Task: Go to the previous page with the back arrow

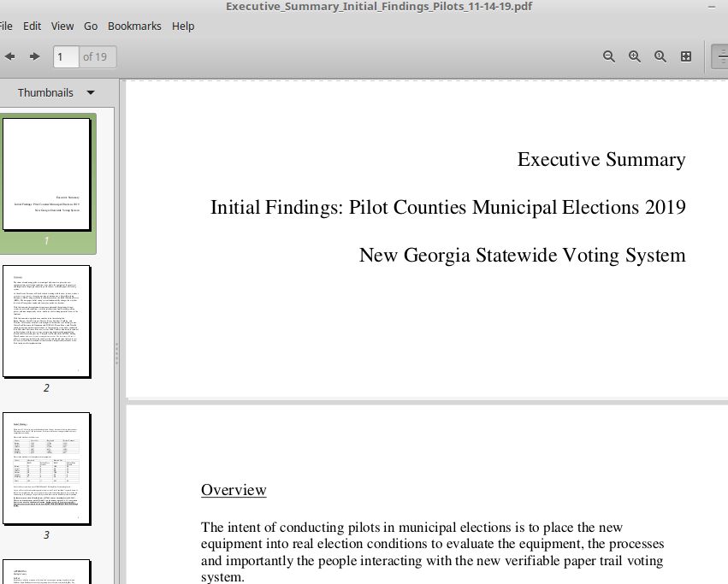Action: [9, 56]
